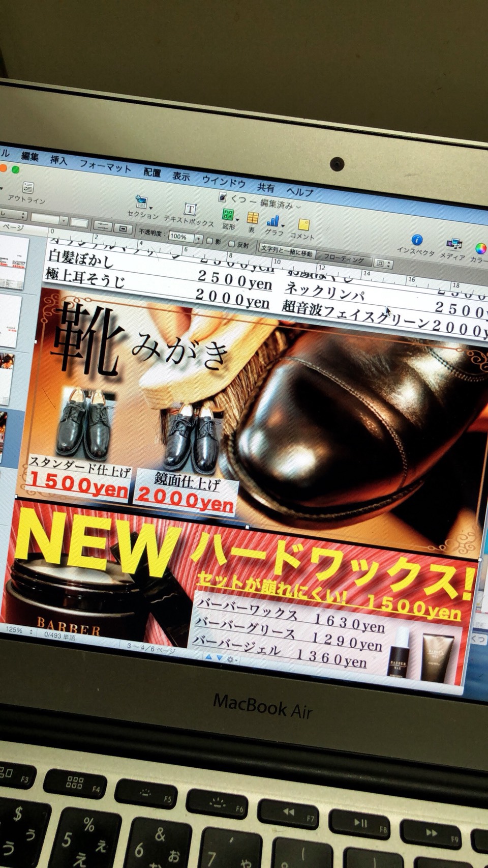488x868 pixels.
Task: Toggle the 影 (shadow) checkbox
Action: click(x=209, y=241)
